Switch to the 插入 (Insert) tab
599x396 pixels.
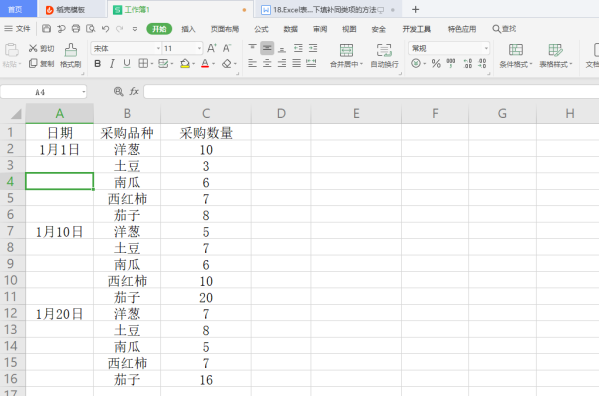[188, 29]
